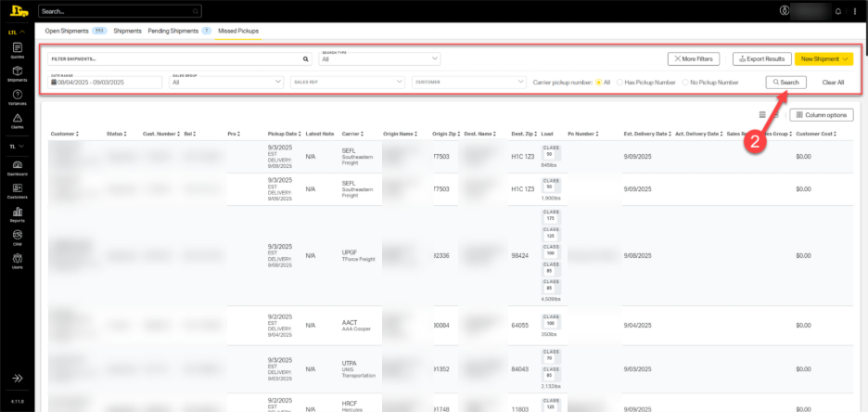Click the UPGF TForce Freight carrier cell
Image resolution: width=868 pixels, height=412 pixels.
358,255
